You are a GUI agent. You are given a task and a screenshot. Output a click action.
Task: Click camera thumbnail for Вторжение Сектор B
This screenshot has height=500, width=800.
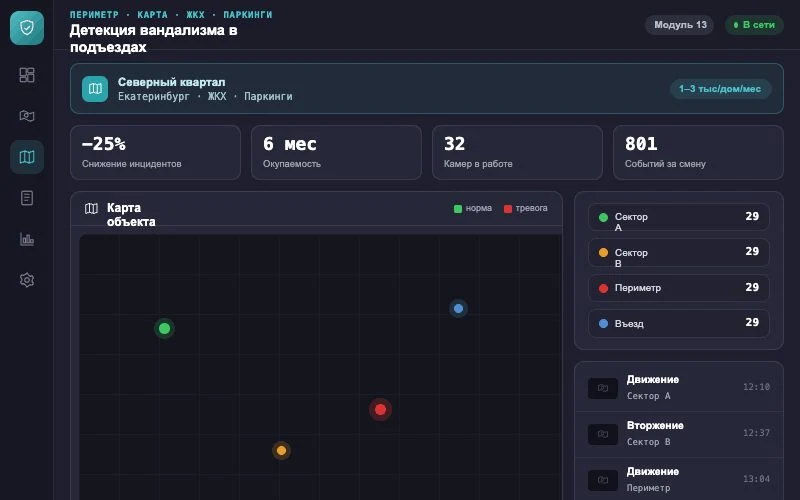[603, 434]
